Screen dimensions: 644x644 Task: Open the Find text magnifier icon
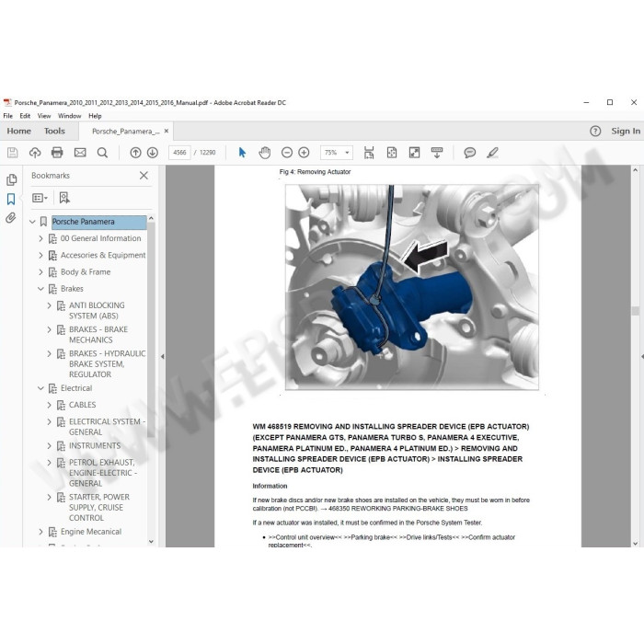(102, 153)
